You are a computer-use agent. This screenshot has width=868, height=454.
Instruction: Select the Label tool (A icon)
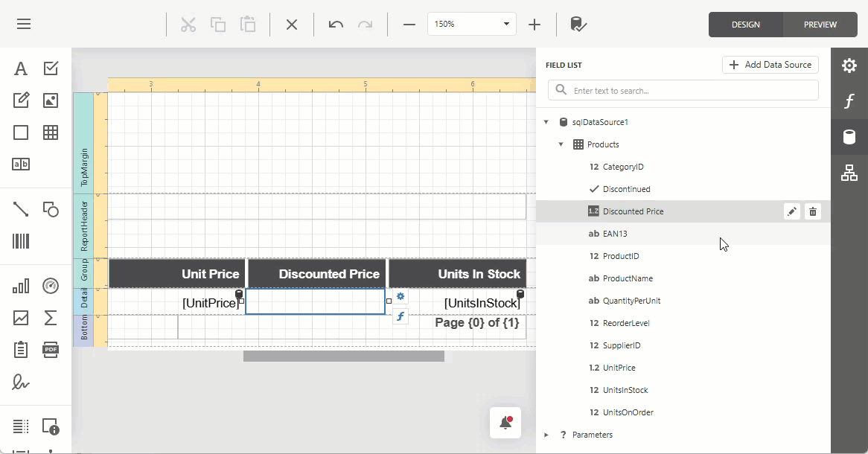[x=21, y=68]
